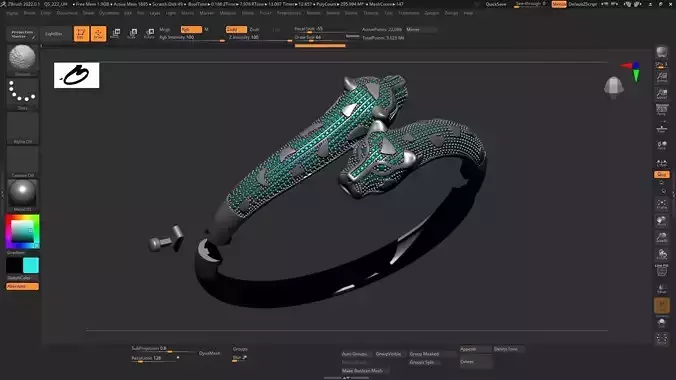This screenshot has width=676, height=380.
Task: Click DefaultZScript button
Action: [582, 4]
